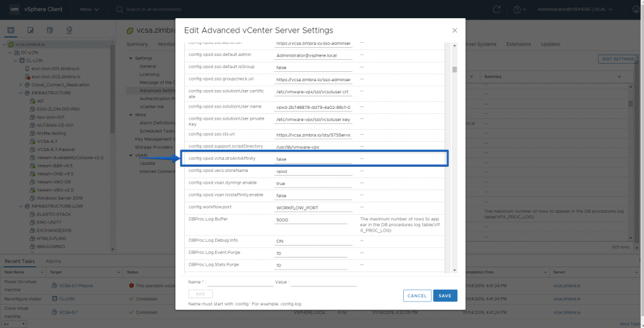Edit the config.vpxd.vcha.drsAntiAffinity value field

click(x=313, y=159)
